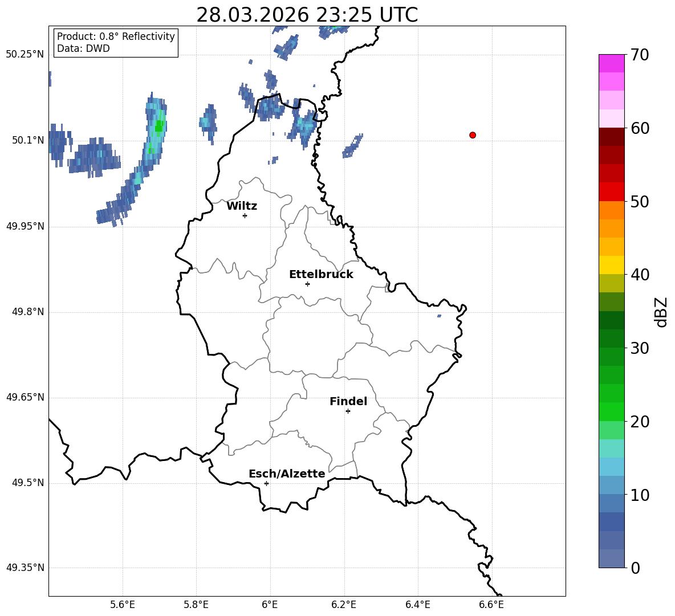Click the Data: DWD text
Viewport: 675px width, 616px height.
[83, 48]
